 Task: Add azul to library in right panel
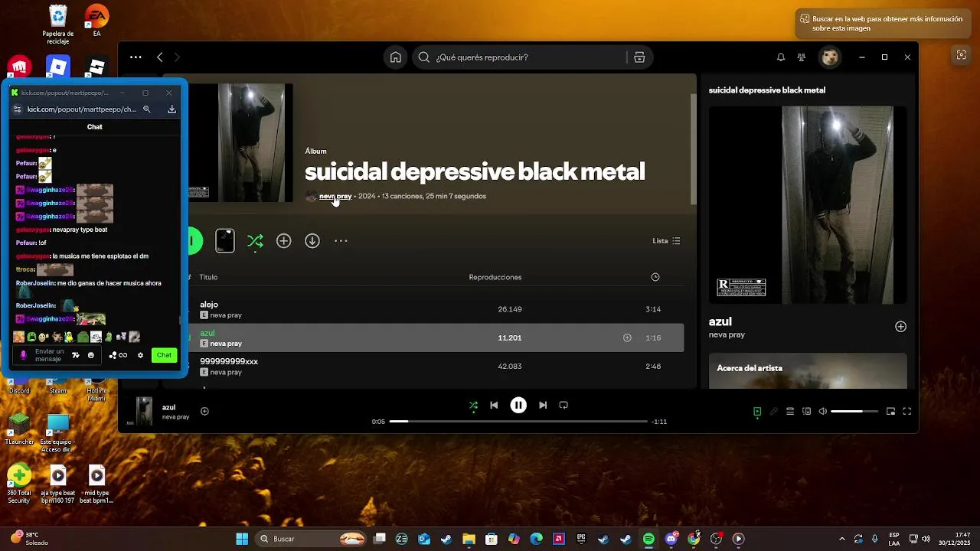(x=900, y=327)
